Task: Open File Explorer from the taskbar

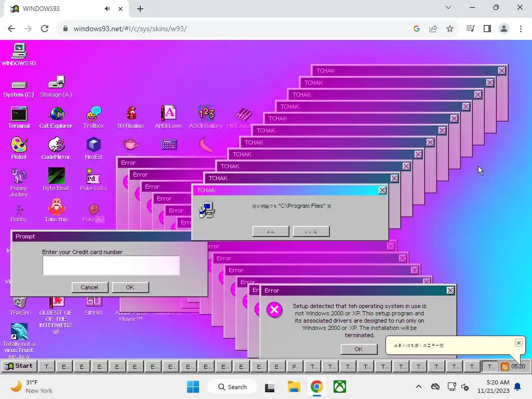Action: (294, 387)
